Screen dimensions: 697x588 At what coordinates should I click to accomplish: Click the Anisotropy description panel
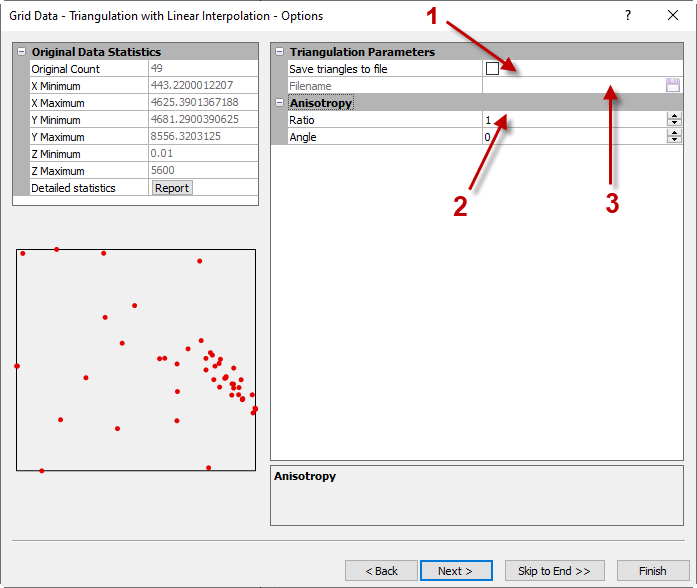(477, 496)
